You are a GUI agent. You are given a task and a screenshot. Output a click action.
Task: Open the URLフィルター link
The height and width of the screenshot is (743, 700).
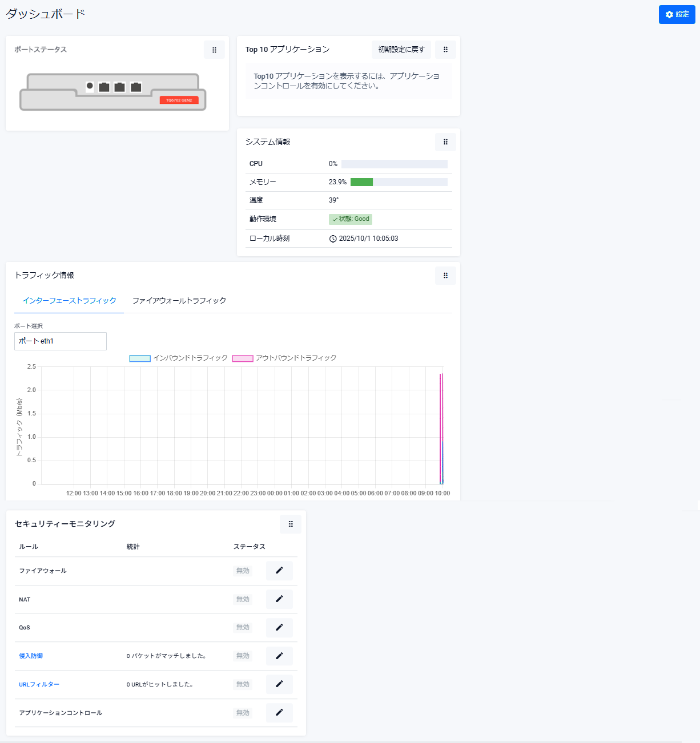click(x=39, y=685)
